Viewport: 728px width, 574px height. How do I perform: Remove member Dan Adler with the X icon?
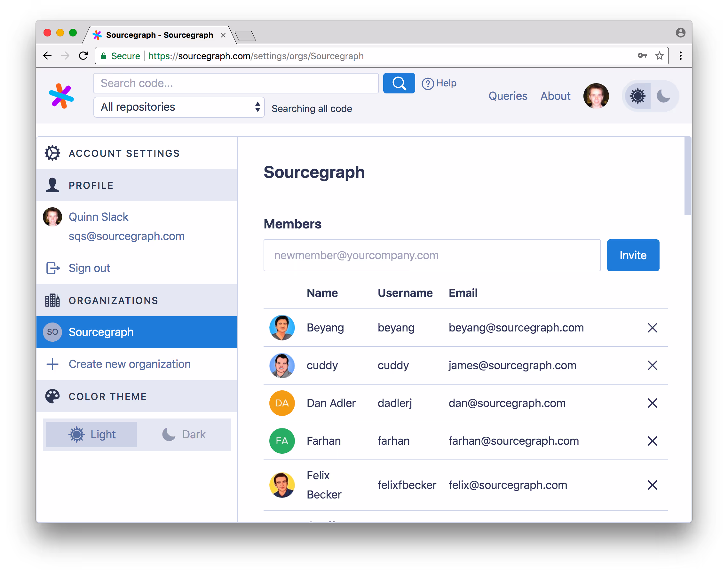[653, 403]
